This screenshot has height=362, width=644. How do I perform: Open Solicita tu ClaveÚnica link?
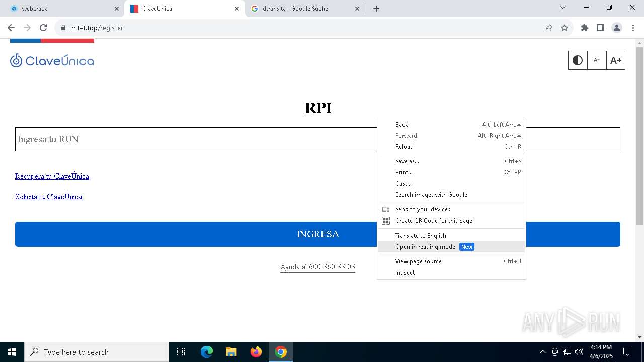coord(48,197)
